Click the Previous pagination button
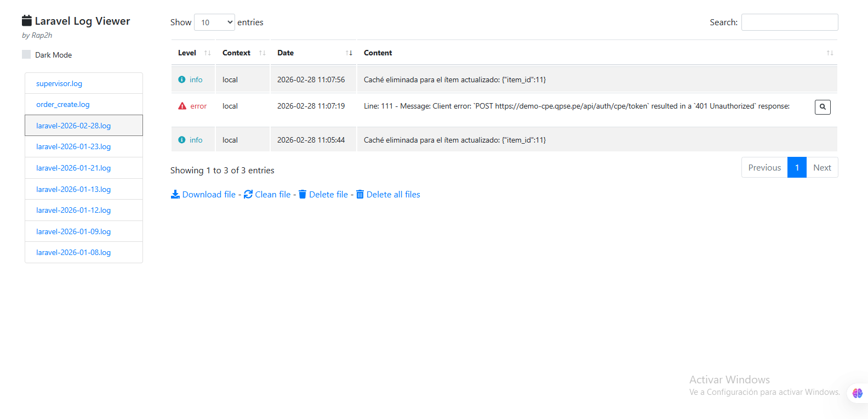The height and width of the screenshot is (419, 868). click(764, 168)
